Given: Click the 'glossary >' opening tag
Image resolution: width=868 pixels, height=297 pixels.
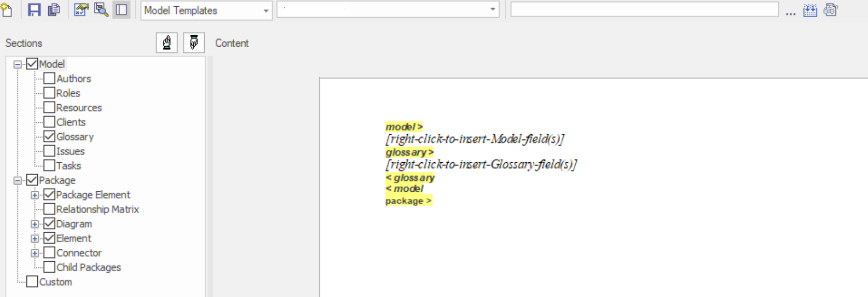Looking at the screenshot, I should click(x=409, y=152).
